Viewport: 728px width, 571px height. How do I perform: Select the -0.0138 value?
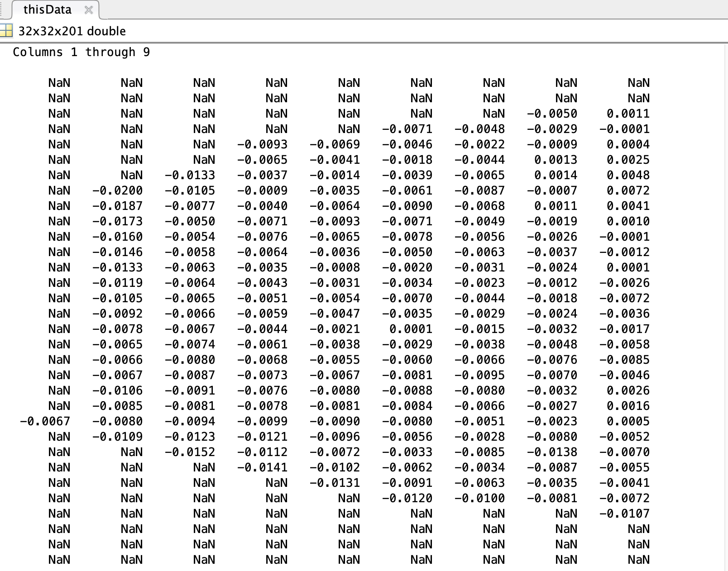coord(552,452)
